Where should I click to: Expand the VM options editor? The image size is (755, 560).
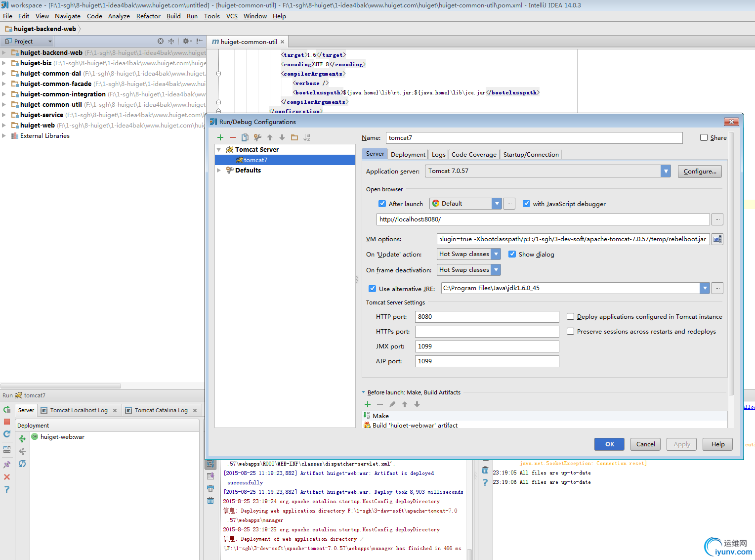point(717,239)
